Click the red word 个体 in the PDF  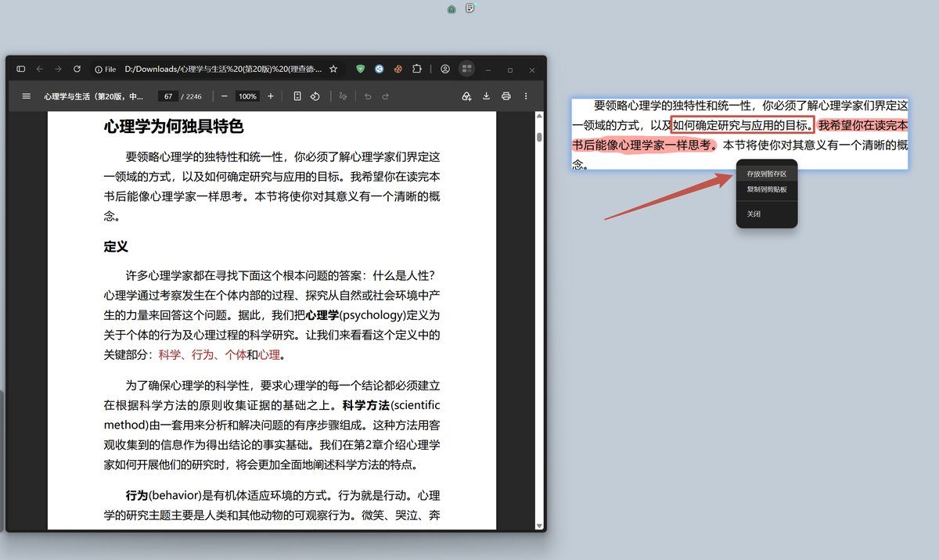236,355
